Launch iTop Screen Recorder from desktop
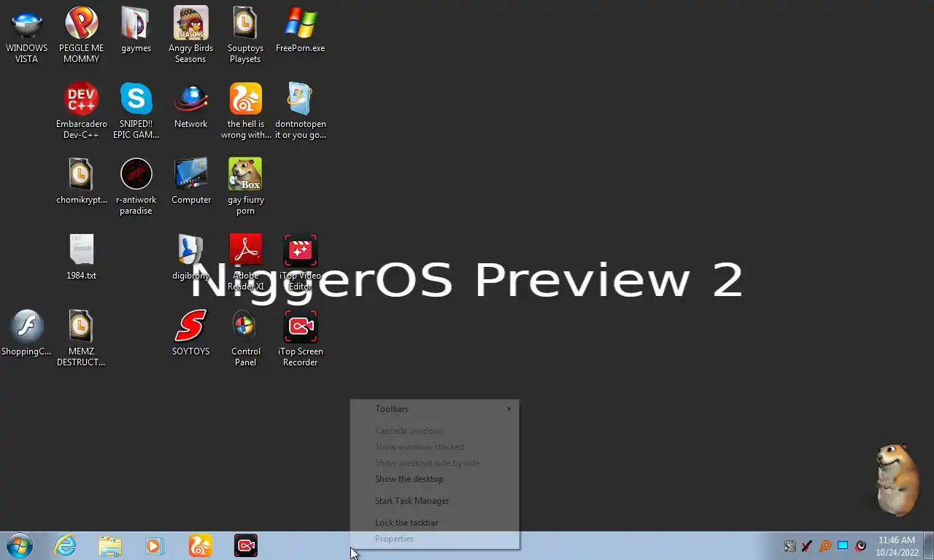Image resolution: width=934 pixels, height=560 pixels. [x=300, y=338]
